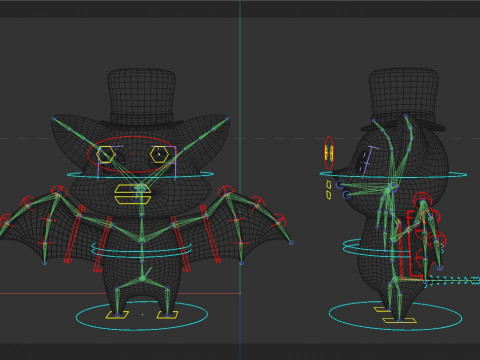Select red eye ellipse control in side view
Image resolution: width=480 pixels, height=360 pixels.
pos(329,153)
